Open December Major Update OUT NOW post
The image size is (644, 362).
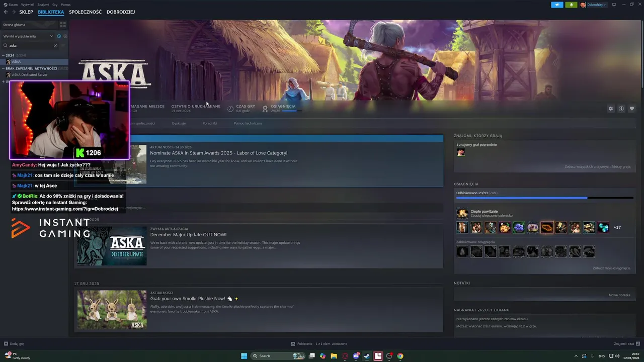[x=188, y=235]
